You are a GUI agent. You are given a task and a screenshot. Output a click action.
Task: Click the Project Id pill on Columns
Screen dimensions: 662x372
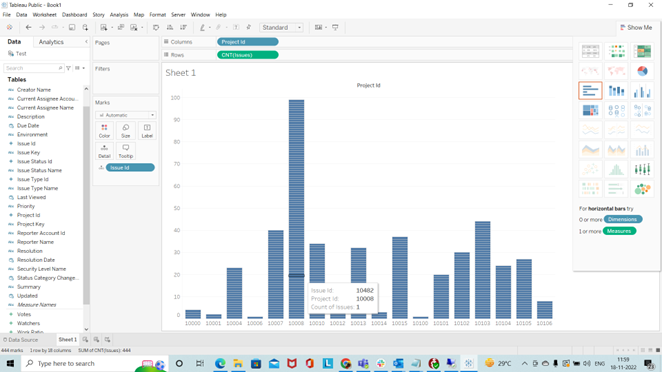click(x=247, y=42)
